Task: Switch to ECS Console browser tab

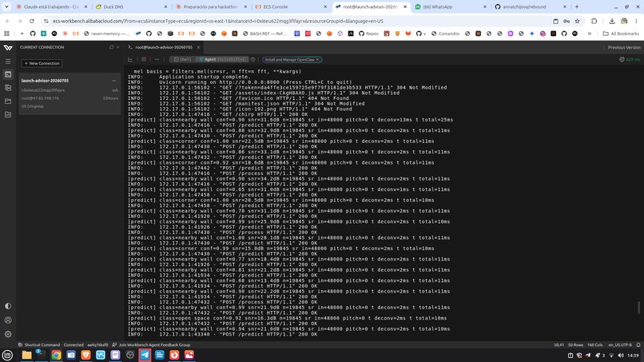Action: click(x=291, y=7)
